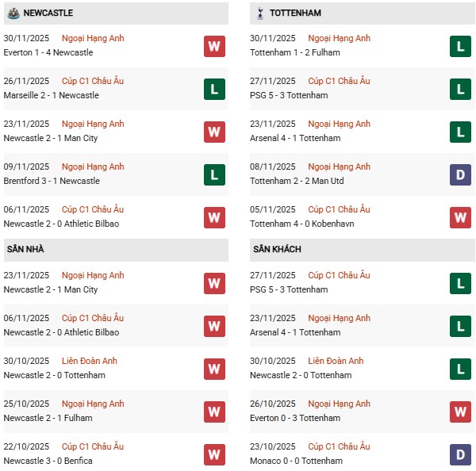Click Liên Đoàn Anh link in SÂN KHÁCH list

(x=336, y=361)
